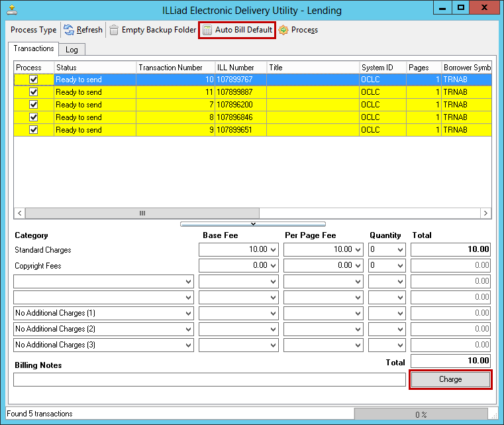
Task: Click the progress bar showing 0 %
Action: coord(421,414)
